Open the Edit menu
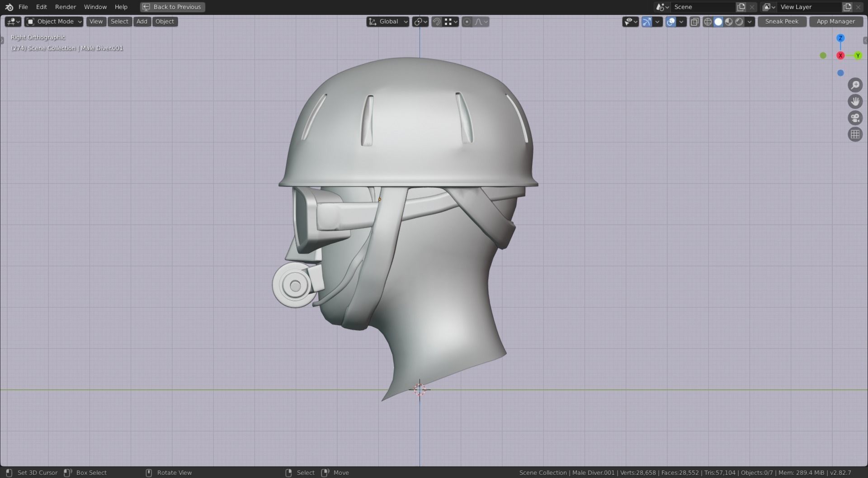Screen dimensions: 868x478 42,7
